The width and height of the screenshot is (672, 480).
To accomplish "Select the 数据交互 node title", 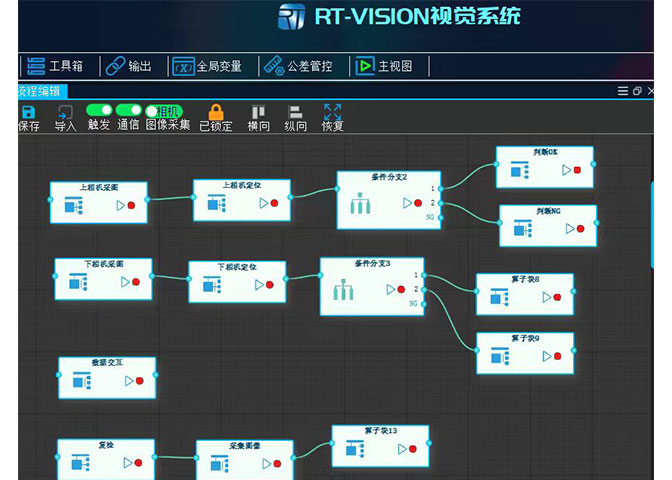I will pyautogui.click(x=107, y=364).
